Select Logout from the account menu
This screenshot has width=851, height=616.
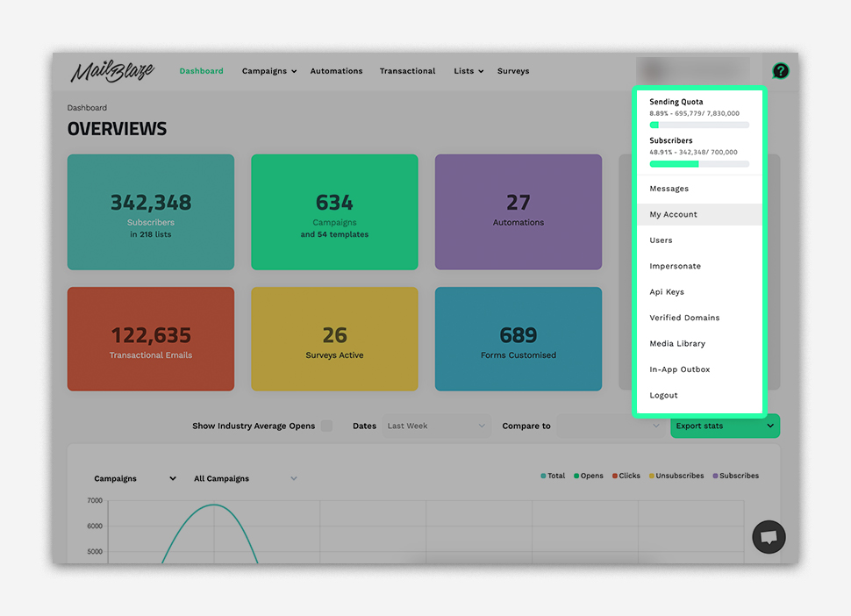click(x=663, y=396)
